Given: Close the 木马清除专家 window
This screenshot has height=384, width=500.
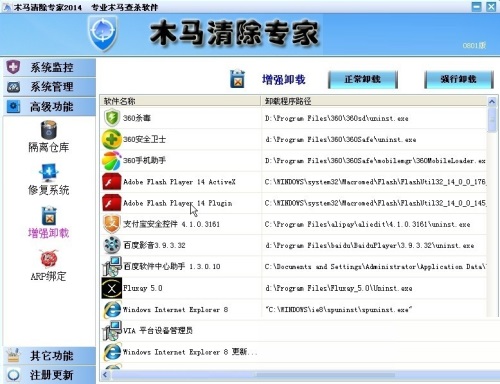Looking at the screenshot, I should pos(491,6).
